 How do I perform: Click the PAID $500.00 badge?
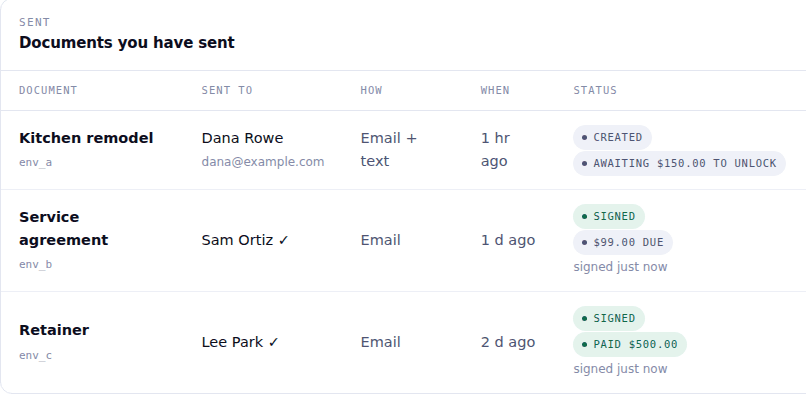point(630,344)
